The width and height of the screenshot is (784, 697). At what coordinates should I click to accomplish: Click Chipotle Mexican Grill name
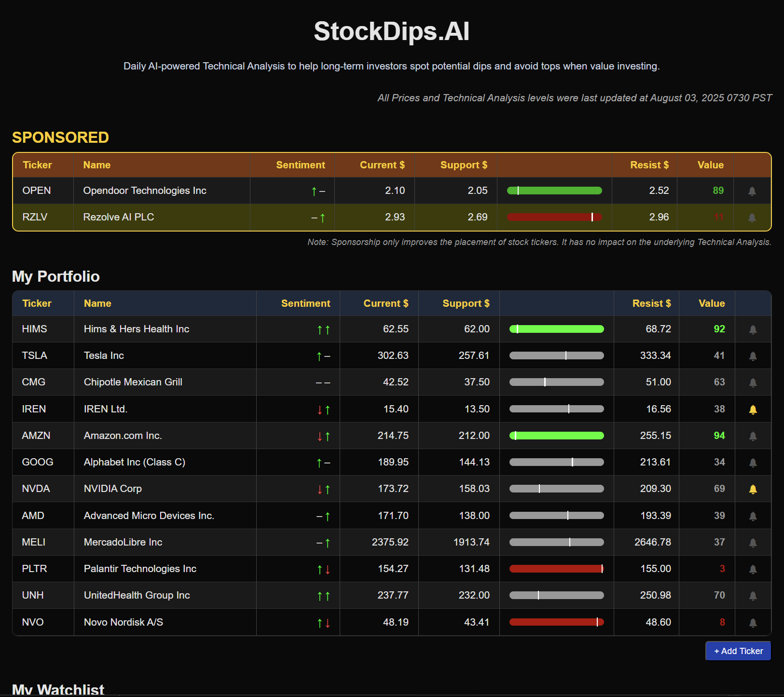[x=133, y=382]
